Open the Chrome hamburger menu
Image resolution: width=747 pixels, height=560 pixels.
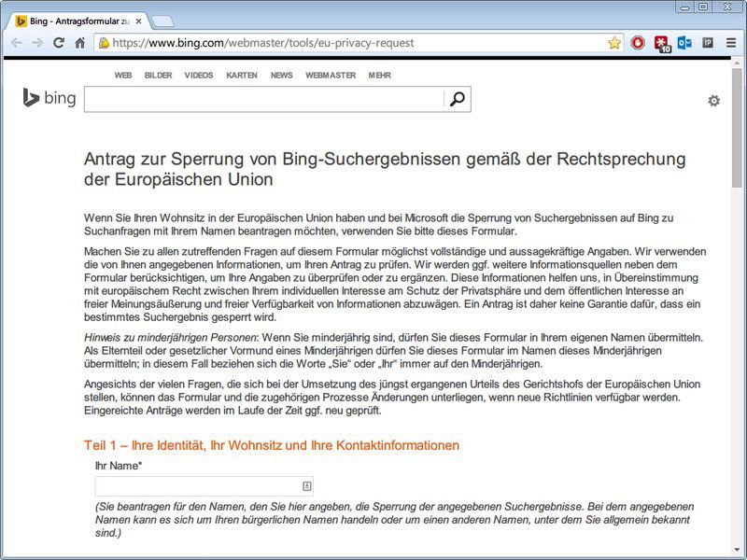pyautogui.click(x=731, y=43)
